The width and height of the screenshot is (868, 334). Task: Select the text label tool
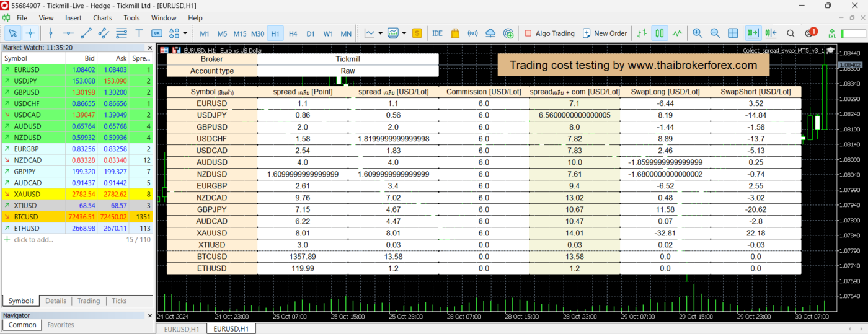point(139,33)
